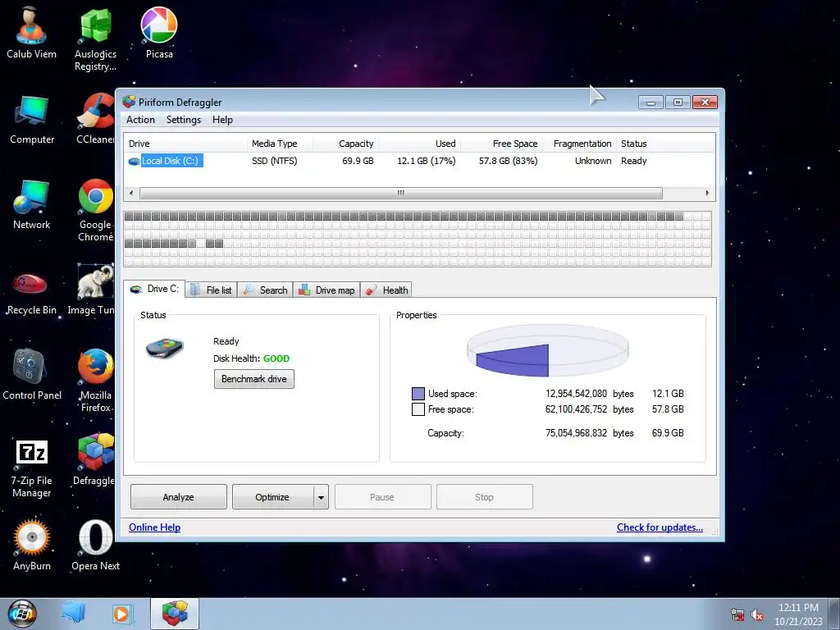Click Defraggler taskbar button

176,614
